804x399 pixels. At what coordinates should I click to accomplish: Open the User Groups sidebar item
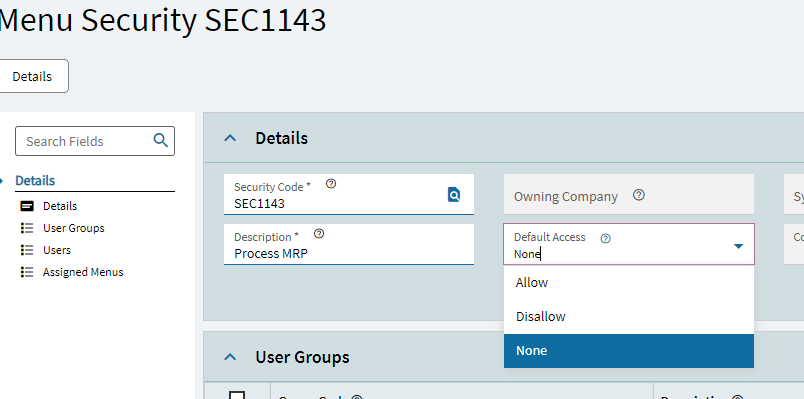click(74, 228)
